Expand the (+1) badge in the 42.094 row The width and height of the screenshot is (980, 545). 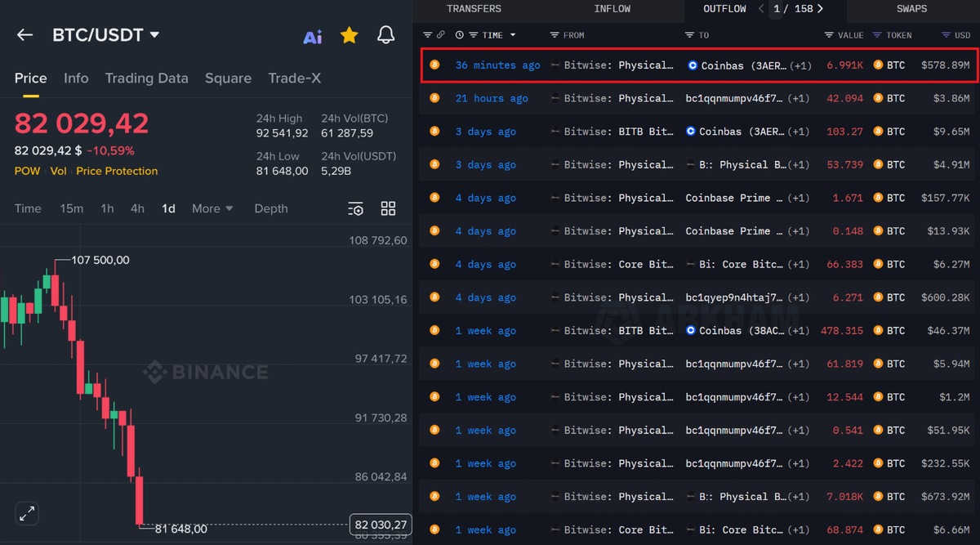[x=798, y=98]
